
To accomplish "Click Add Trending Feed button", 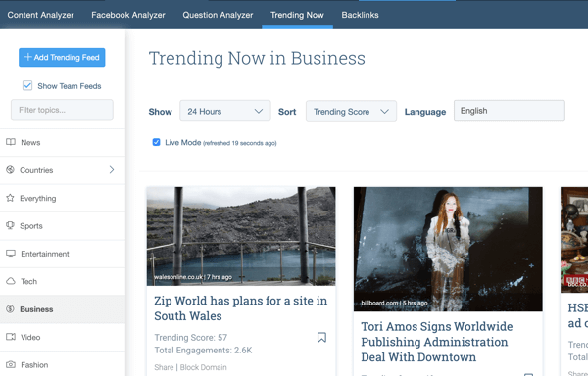I will point(62,58).
